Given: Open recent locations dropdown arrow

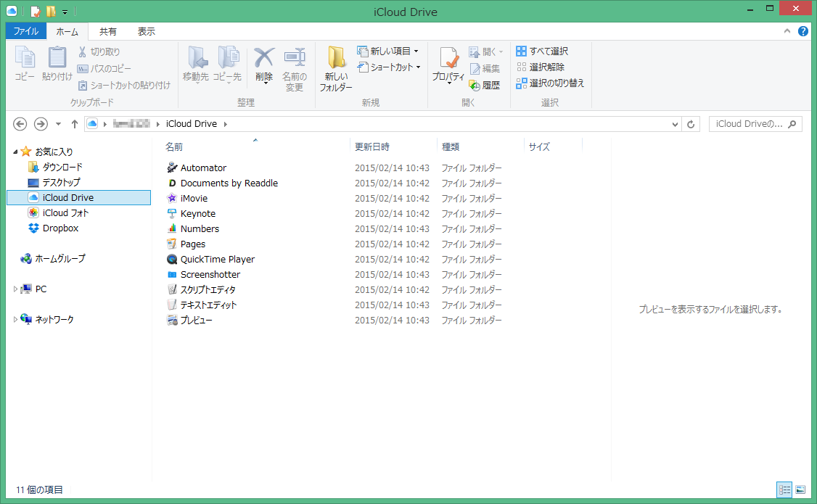Looking at the screenshot, I should pyautogui.click(x=58, y=124).
